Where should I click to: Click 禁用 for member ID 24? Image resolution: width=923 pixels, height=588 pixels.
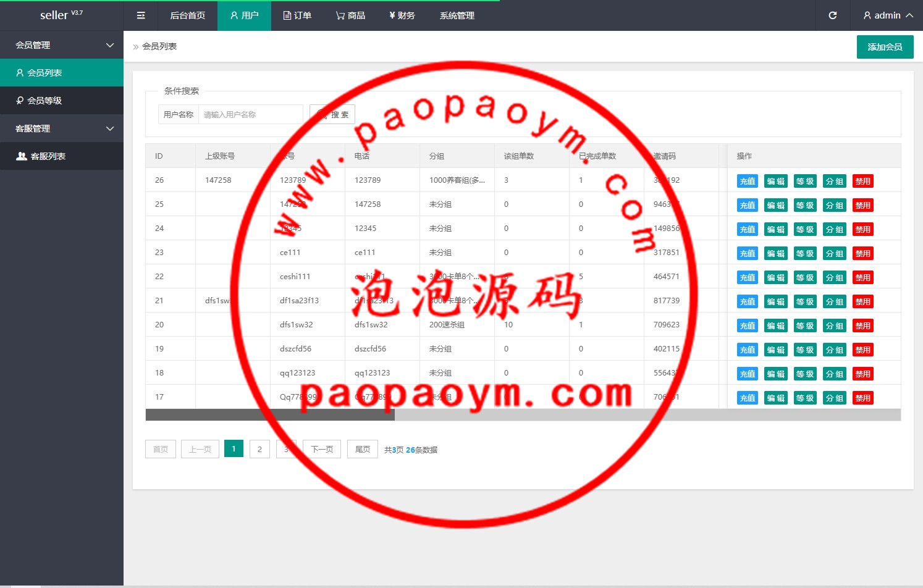coord(862,229)
